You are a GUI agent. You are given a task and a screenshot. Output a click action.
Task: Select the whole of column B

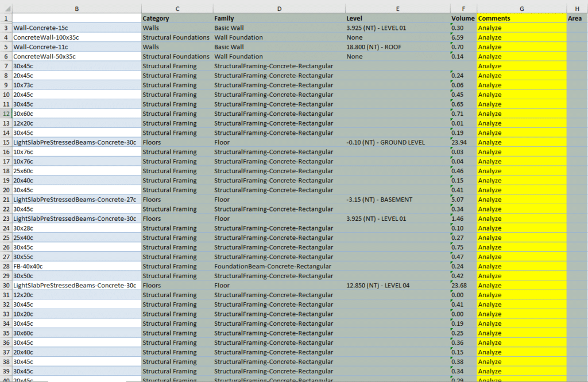pos(77,9)
